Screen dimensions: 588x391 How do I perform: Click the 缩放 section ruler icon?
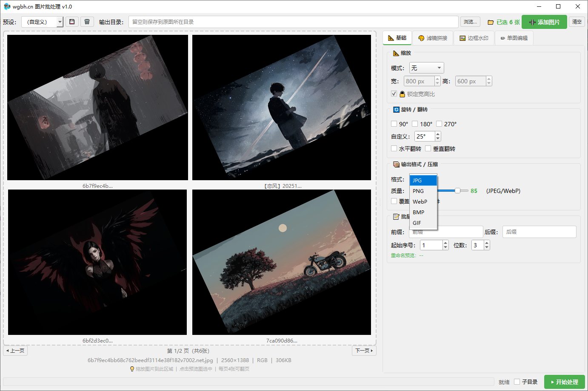tap(396, 53)
